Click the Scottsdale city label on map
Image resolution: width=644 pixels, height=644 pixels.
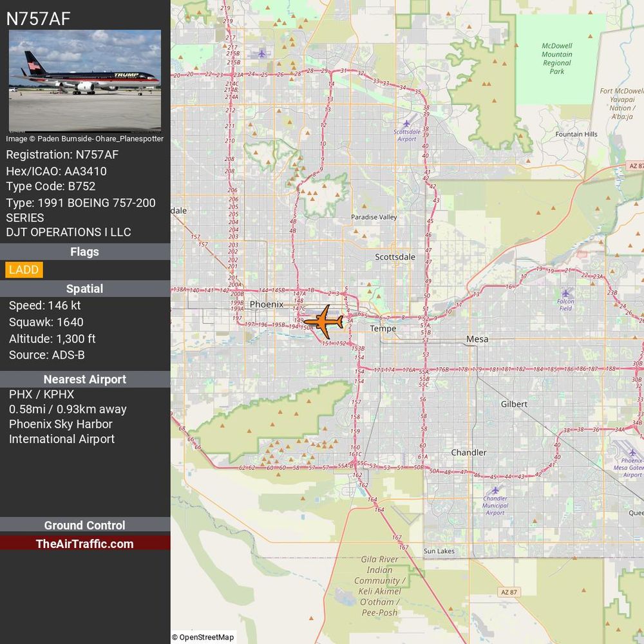(395, 257)
